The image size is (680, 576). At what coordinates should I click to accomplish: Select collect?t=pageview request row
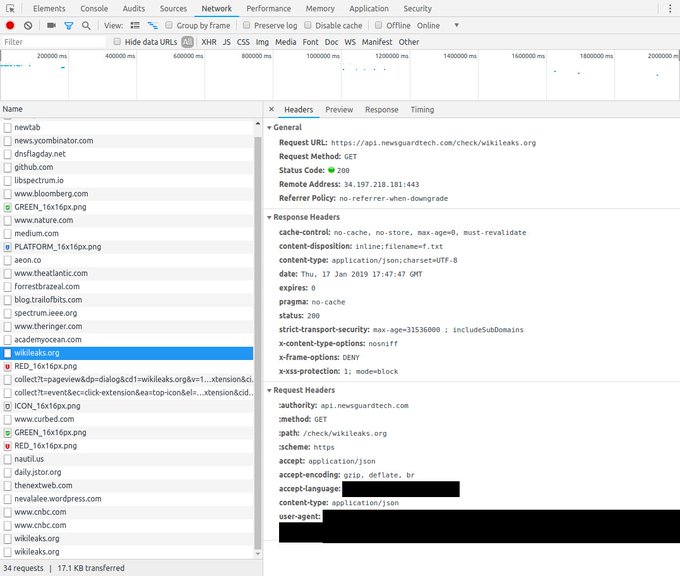tap(127, 379)
